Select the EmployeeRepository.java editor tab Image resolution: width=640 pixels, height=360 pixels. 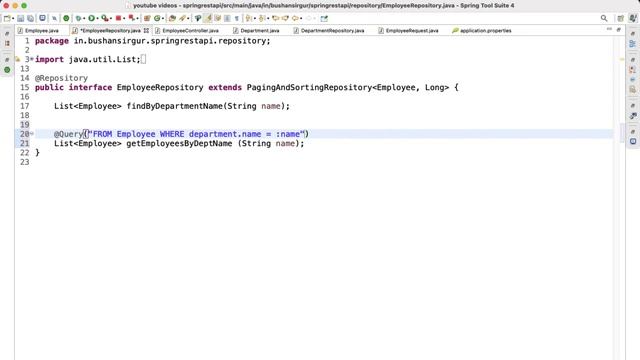click(x=110, y=31)
